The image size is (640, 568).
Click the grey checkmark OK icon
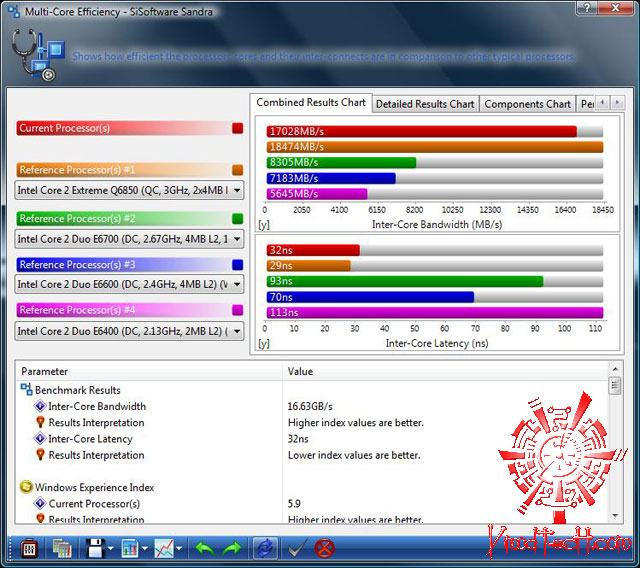[x=297, y=548]
